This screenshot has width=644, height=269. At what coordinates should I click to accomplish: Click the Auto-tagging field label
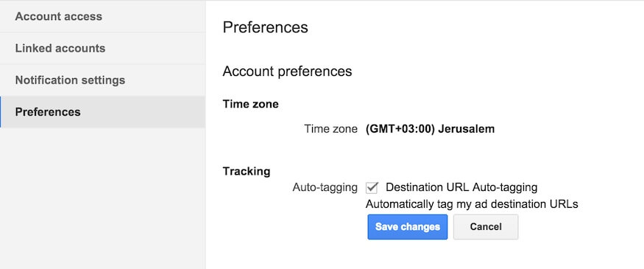click(x=325, y=187)
